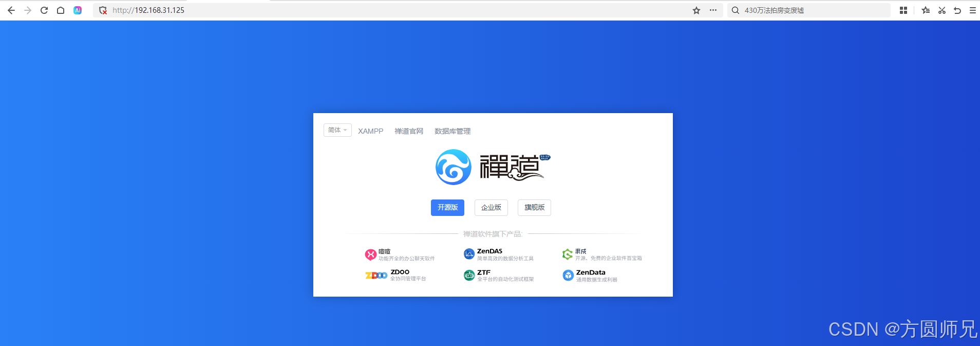Open the AI assistant toolbar icon
Image resolution: width=980 pixels, height=346 pixels.
[x=78, y=10]
